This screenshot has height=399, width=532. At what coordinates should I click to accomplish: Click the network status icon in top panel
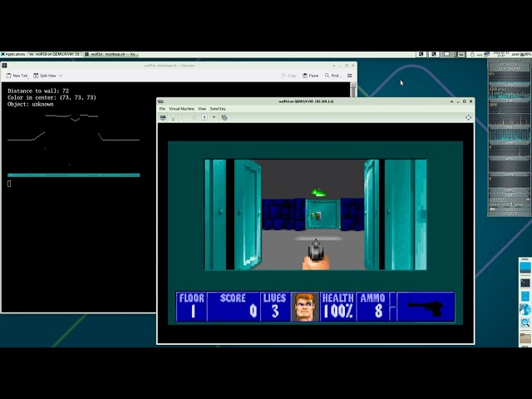[486, 54]
